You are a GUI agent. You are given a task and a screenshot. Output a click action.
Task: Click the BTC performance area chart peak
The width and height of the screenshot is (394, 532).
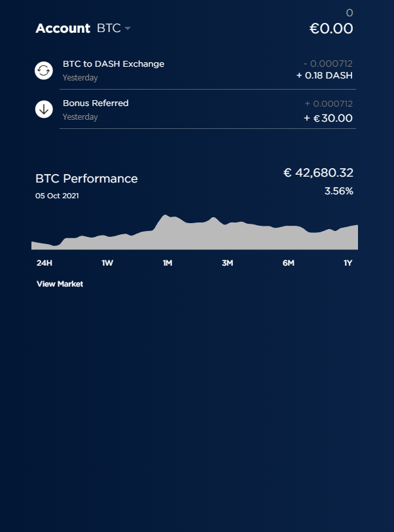pyautogui.click(x=166, y=216)
